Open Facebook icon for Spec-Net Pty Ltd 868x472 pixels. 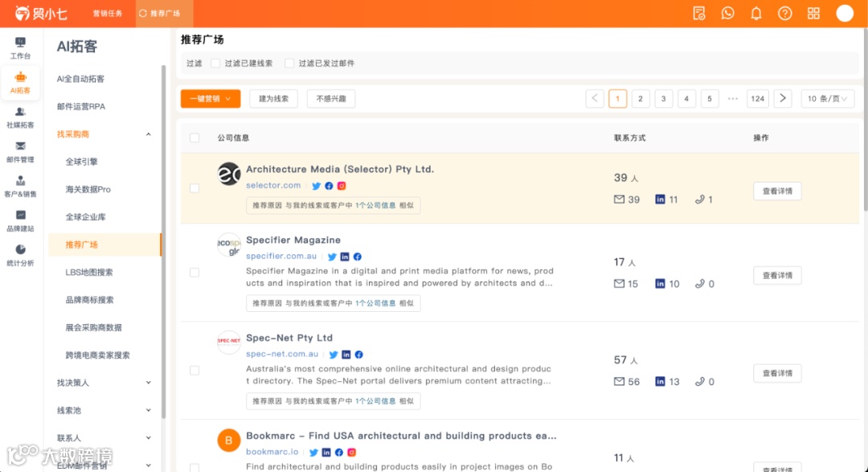coord(358,355)
